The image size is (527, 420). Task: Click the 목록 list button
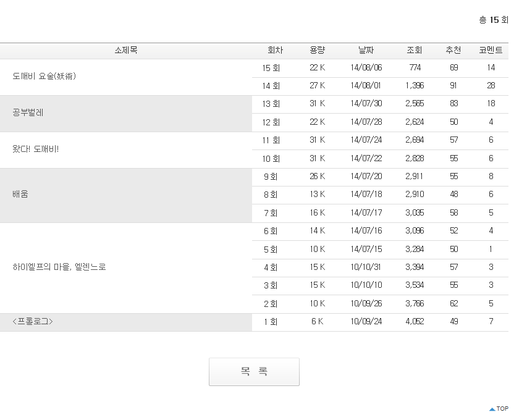tap(254, 372)
